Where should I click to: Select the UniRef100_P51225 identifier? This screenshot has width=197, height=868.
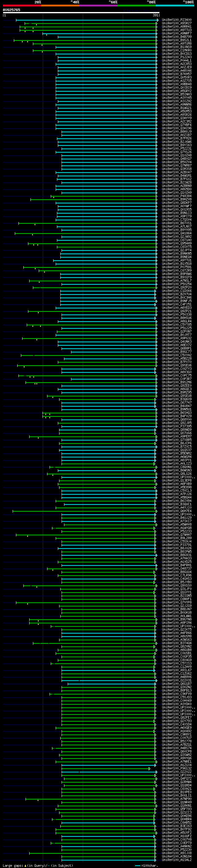pos(176,328)
